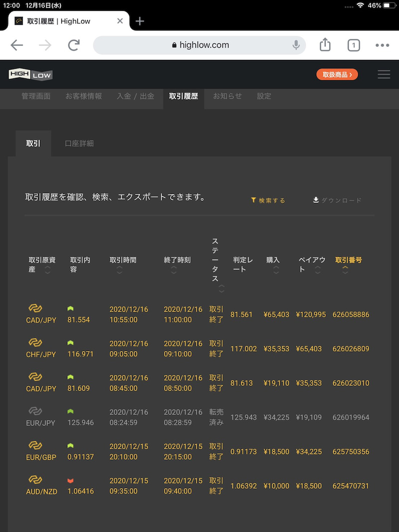The image size is (399, 532).
Task: Click the 検索する filter link
Action: [268, 200]
